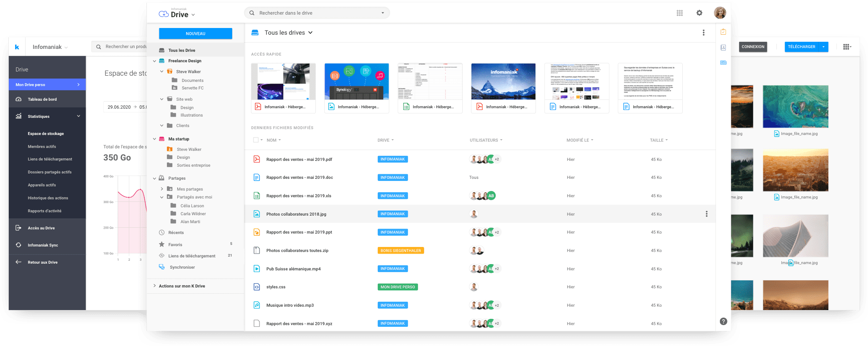Expand the Mes partages folder
The height and width of the screenshot is (346, 868).
[162, 189]
